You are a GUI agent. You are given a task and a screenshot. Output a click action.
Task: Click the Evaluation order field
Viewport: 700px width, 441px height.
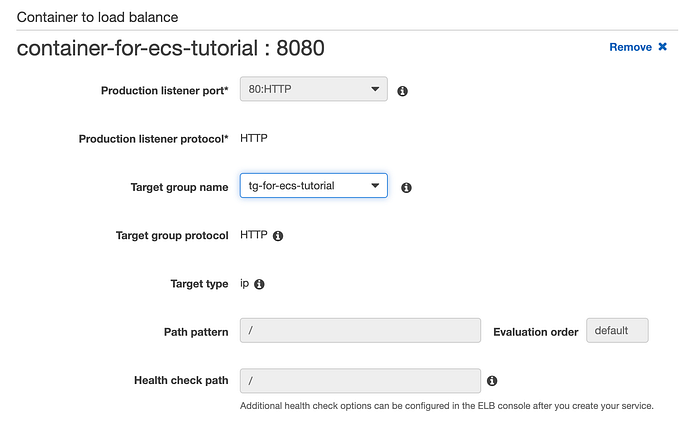[x=617, y=330]
